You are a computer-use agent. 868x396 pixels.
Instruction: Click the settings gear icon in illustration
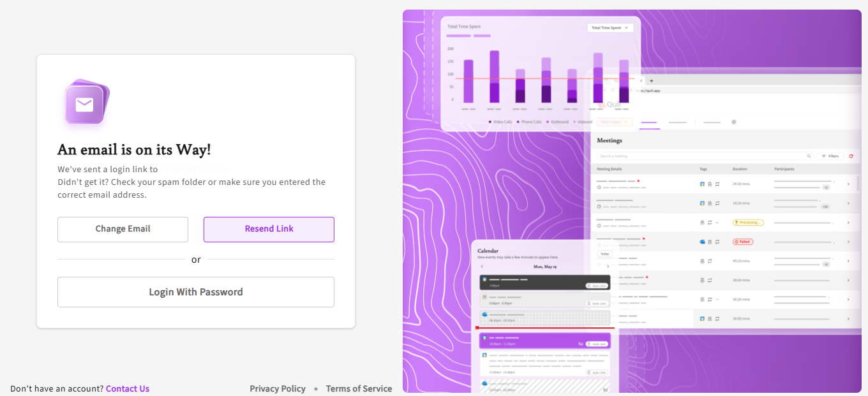click(734, 122)
